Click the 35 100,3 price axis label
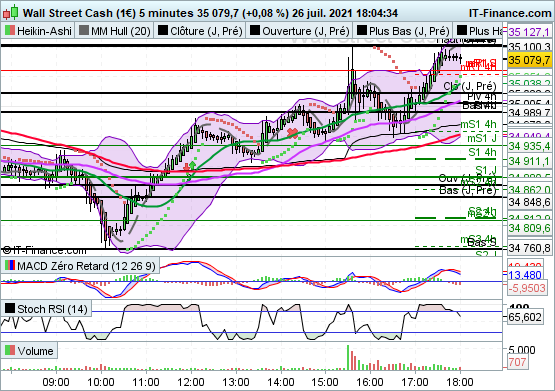 coord(529,46)
